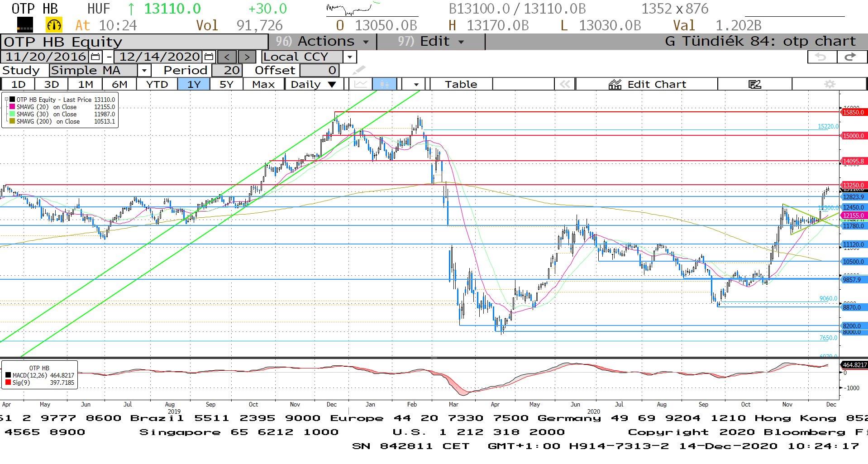Open the end date calendar picker
Viewport: 868px width, 464px height.
point(209,57)
